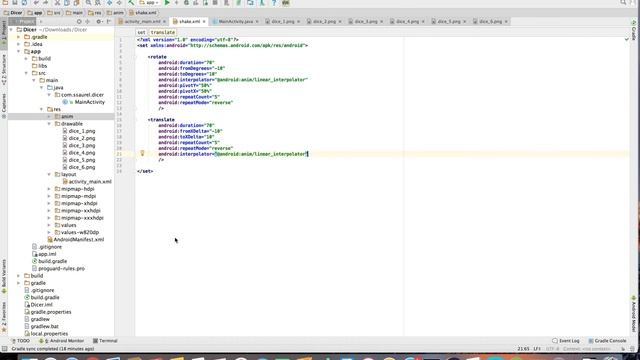
Task: Expand the mipmap-hdpi folder
Action: click(50, 189)
